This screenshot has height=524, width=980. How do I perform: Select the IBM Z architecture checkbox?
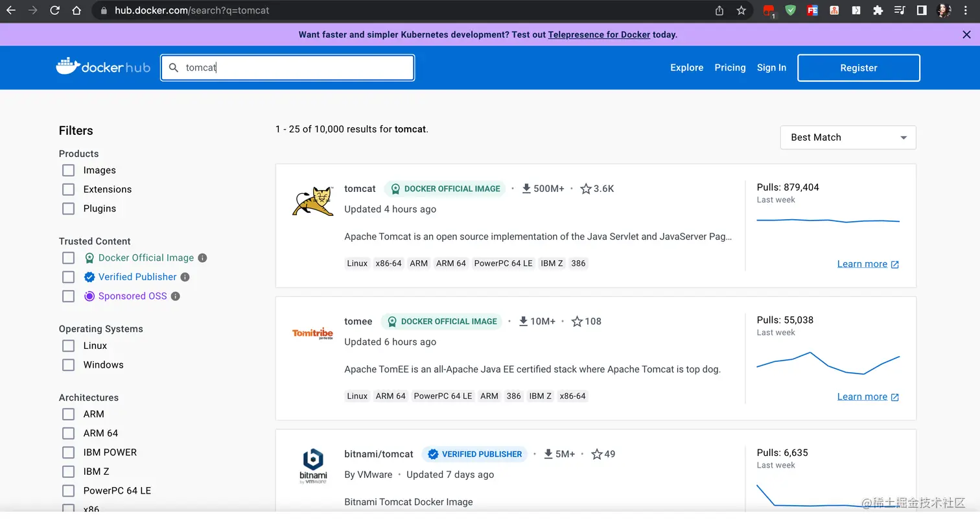[x=68, y=471]
